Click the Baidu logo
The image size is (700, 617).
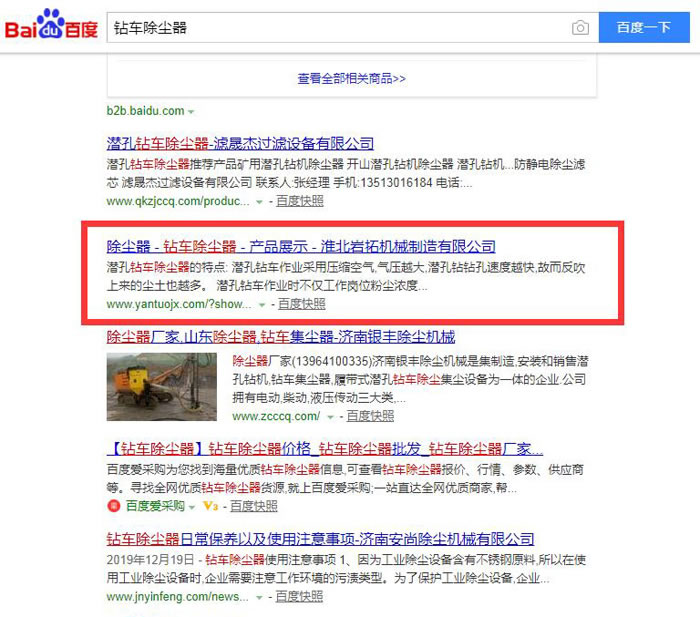(51, 25)
